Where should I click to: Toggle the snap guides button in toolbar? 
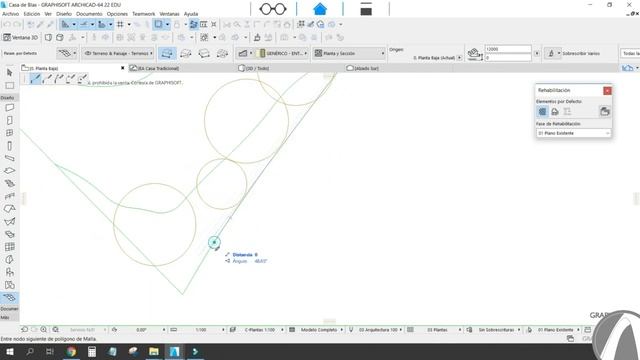(x=84, y=24)
